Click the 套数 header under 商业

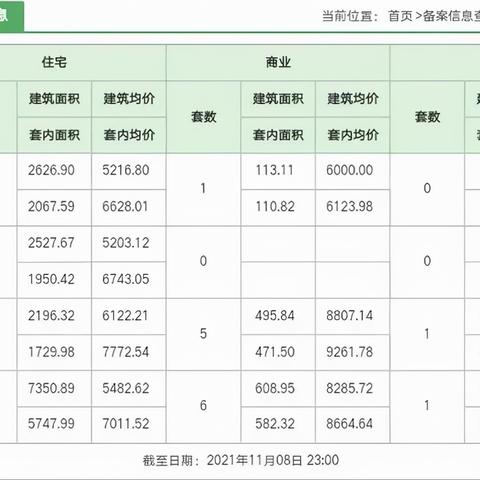[x=203, y=117]
